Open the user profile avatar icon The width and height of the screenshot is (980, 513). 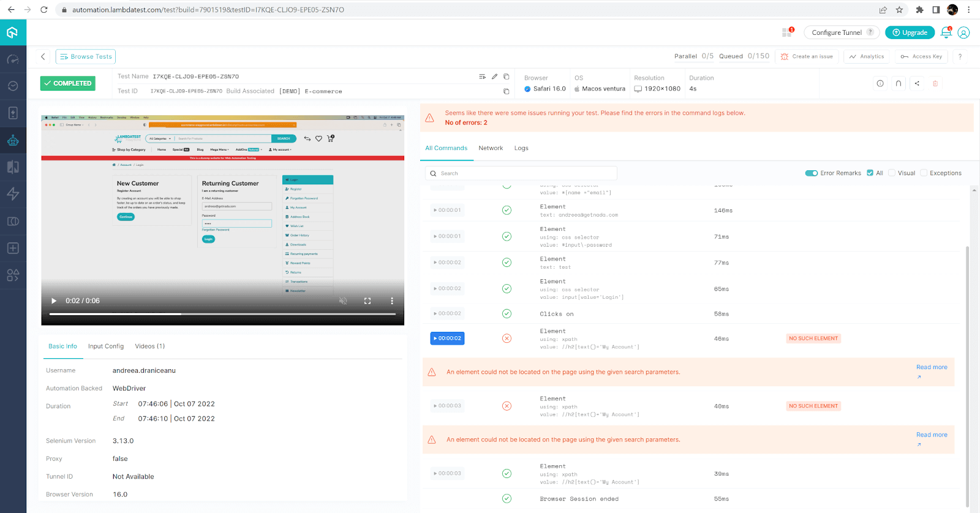(x=963, y=32)
